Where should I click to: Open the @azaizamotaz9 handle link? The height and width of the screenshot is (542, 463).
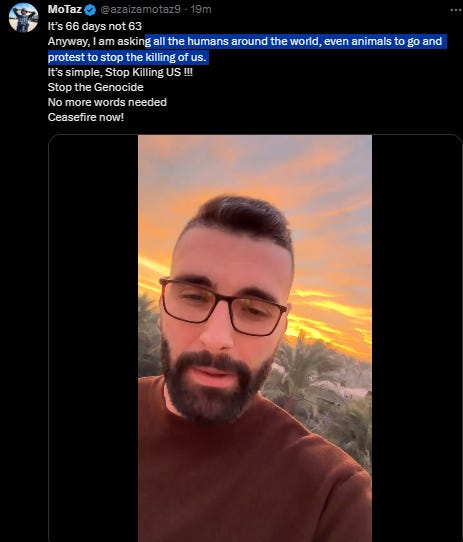(x=140, y=10)
